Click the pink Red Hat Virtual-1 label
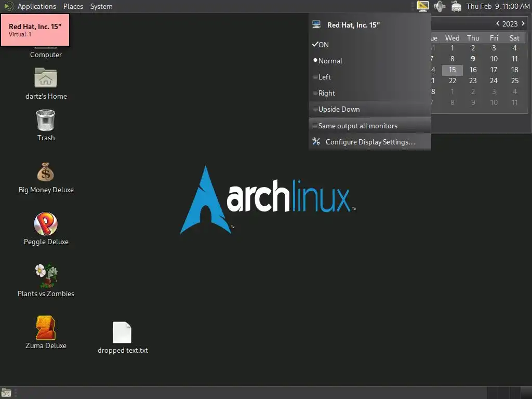The image size is (532, 399). pos(35,30)
